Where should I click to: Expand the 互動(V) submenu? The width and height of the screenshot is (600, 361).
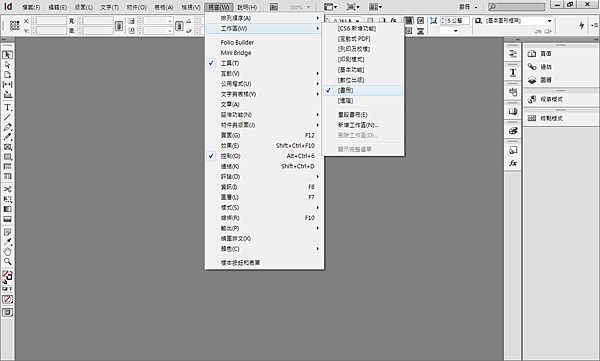pyautogui.click(x=264, y=74)
